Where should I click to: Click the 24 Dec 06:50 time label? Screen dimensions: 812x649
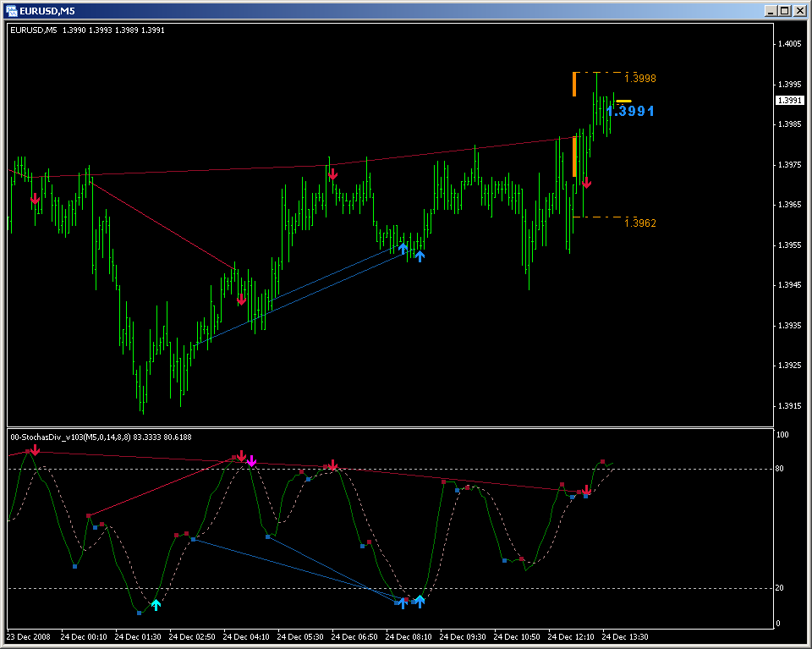[354, 636]
